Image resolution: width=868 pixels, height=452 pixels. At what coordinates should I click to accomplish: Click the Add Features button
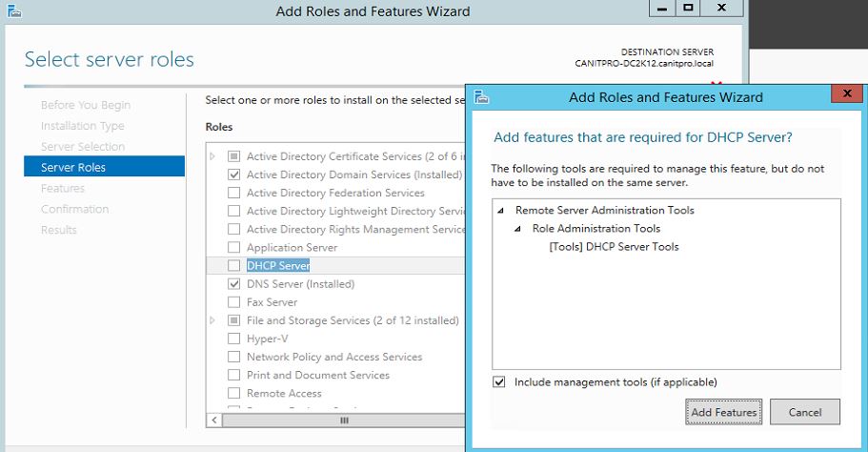click(723, 412)
